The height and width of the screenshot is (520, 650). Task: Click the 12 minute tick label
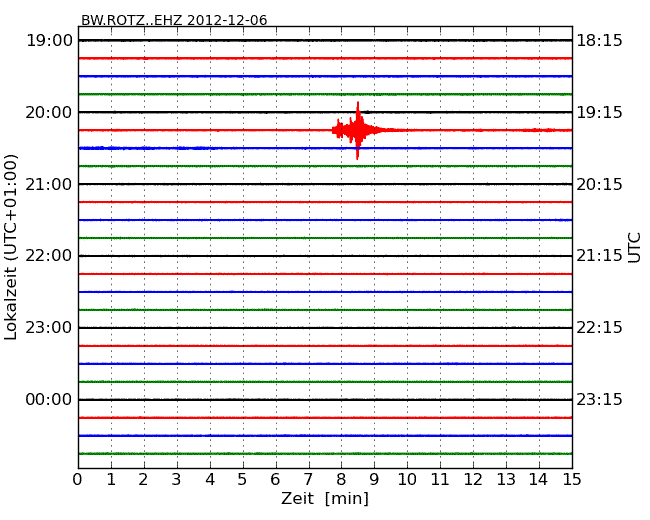(x=473, y=479)
